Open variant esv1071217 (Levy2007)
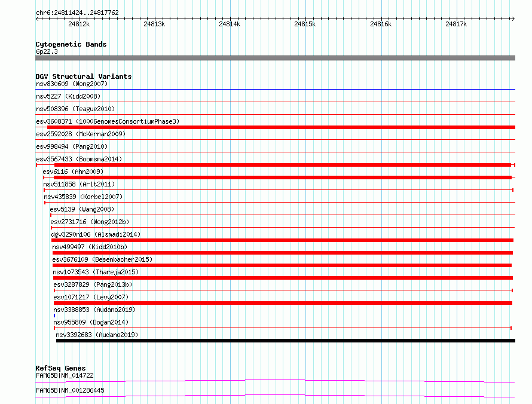Viewport: 532px width, 404px height. 91,297
